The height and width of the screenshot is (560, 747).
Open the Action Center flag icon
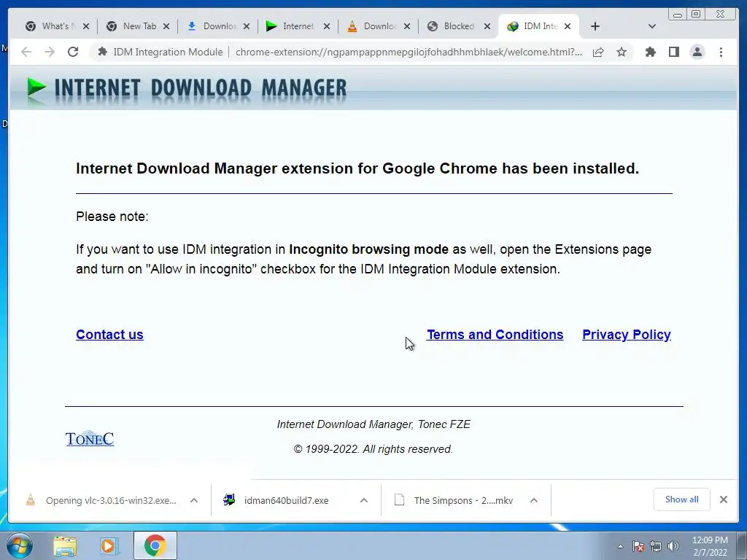pyautogui.click(x=638, y=546)
